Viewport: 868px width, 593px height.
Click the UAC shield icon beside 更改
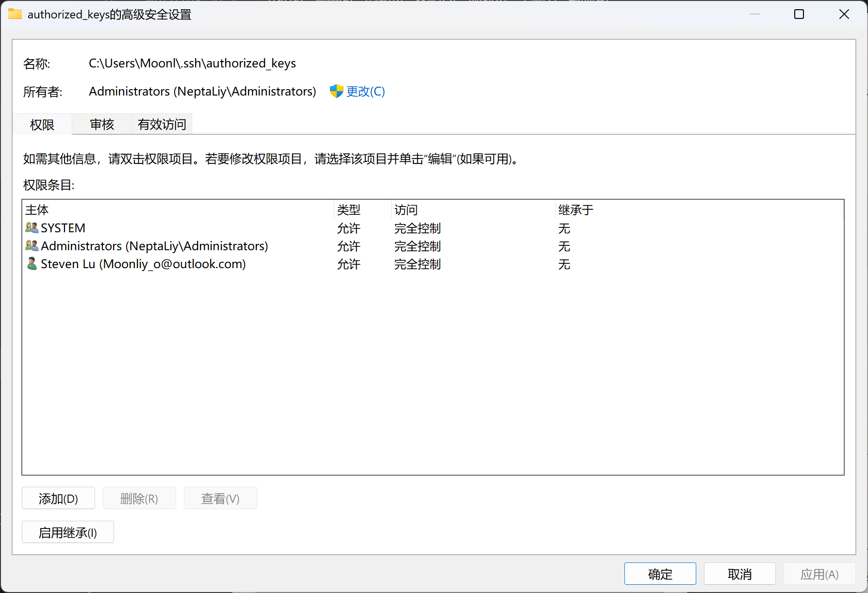tap(336, 91)
